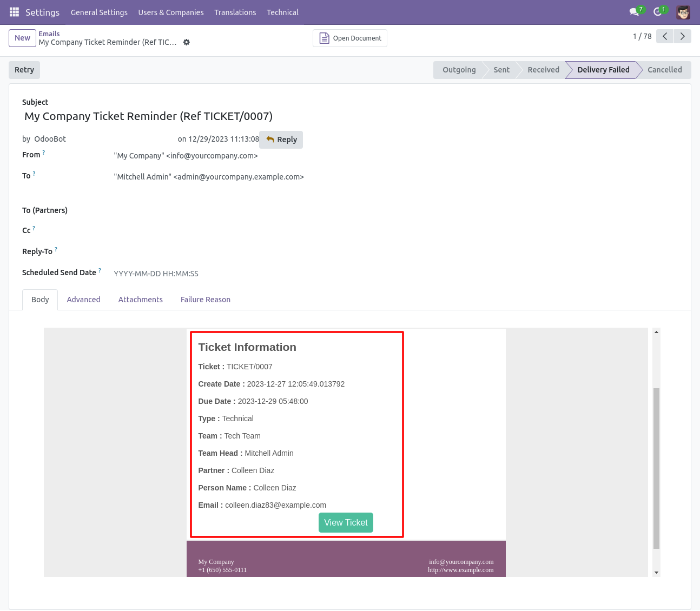Viewport: 700px width, 611px height.
Task: Click the New button
Action: pos(23,38)
